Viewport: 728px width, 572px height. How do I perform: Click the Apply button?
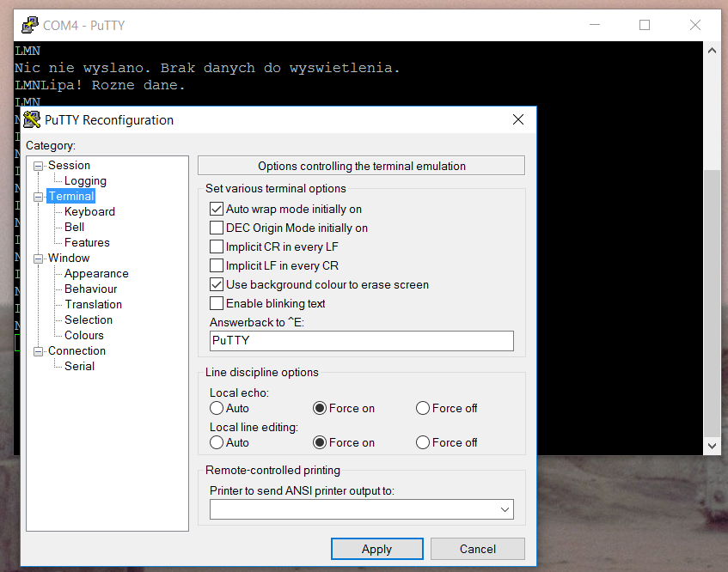[x=377, y=549]
